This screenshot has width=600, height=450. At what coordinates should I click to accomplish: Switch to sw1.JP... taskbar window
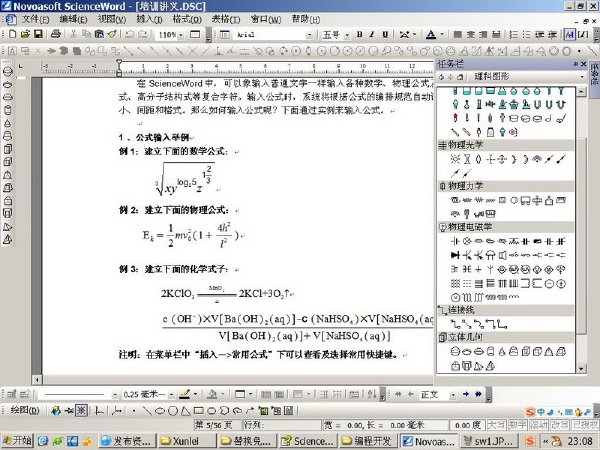[488, 441]
